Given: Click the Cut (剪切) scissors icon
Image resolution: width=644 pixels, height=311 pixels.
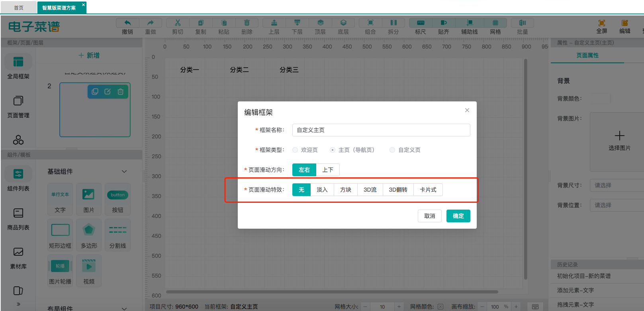Looking at the screenshot, I should tap(178, 23).
